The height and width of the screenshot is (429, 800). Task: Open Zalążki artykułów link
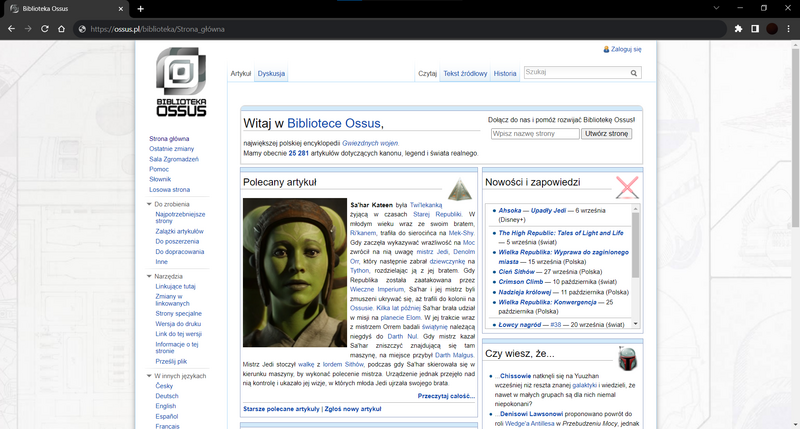[179, 232]
